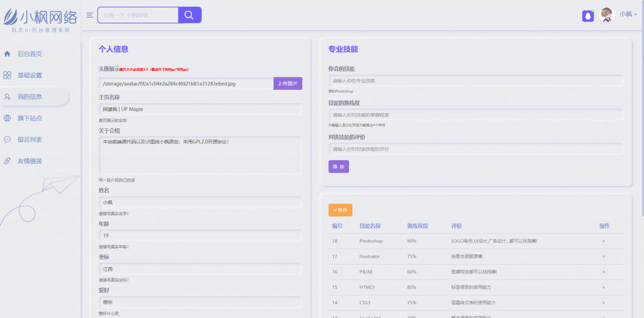The width and height of the screenshot is (644, 318).
Task: Click the 你会的技能 input field
Action: (475, 81)
